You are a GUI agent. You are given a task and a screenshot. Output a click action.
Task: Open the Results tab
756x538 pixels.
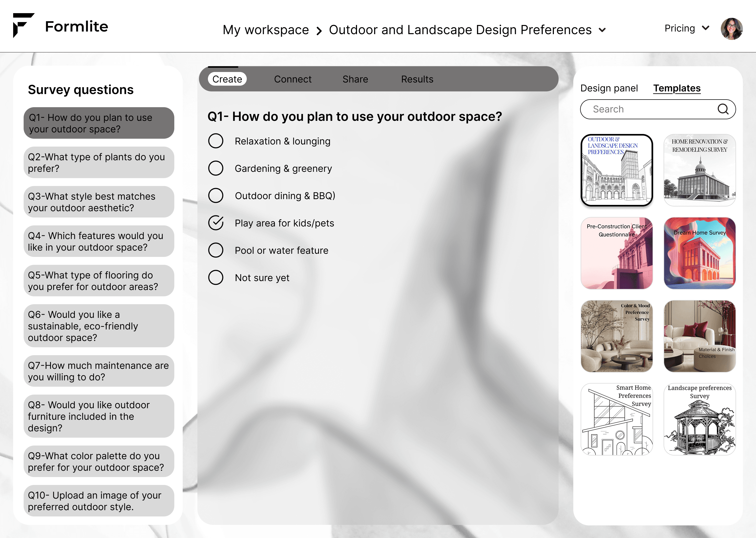click(417, 79)
